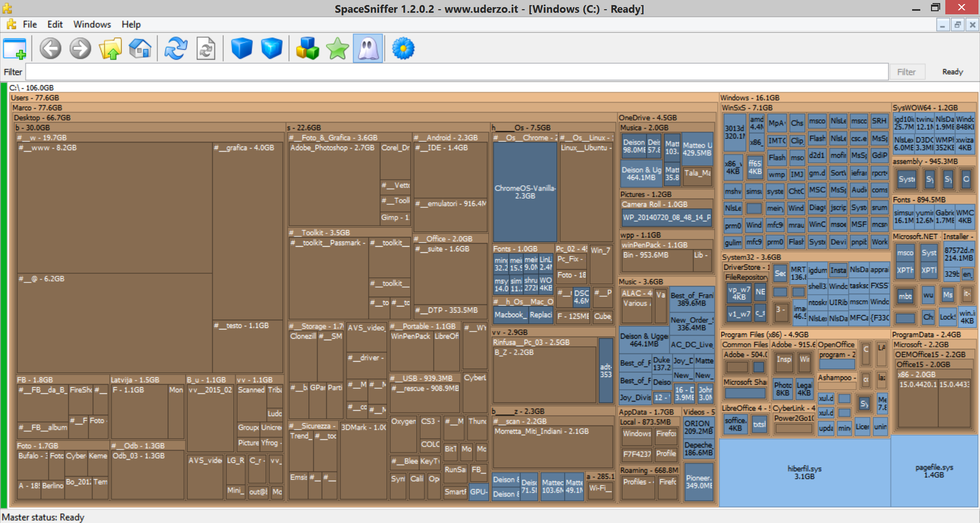The width and height of the screenshot is (980, 523).
Task: Click the SpaceSniffer title bar app icon
Action: [7, 8]
